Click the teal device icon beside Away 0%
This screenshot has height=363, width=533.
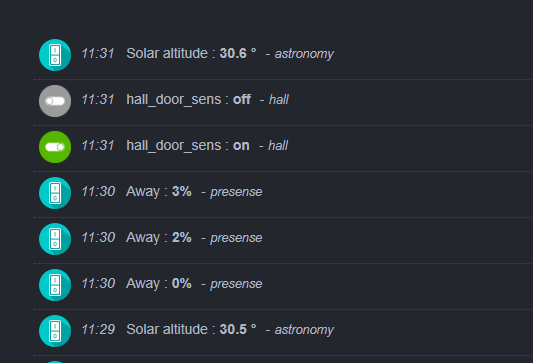(x=55, y=285)
